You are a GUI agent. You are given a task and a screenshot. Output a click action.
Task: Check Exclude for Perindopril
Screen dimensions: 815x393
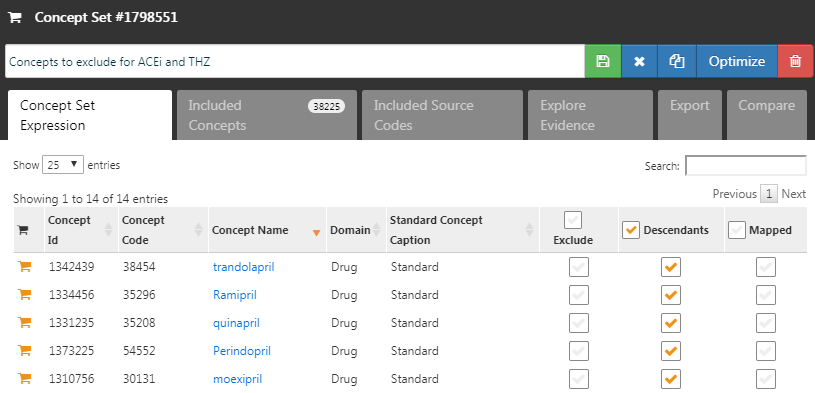[x=579, y=351]
